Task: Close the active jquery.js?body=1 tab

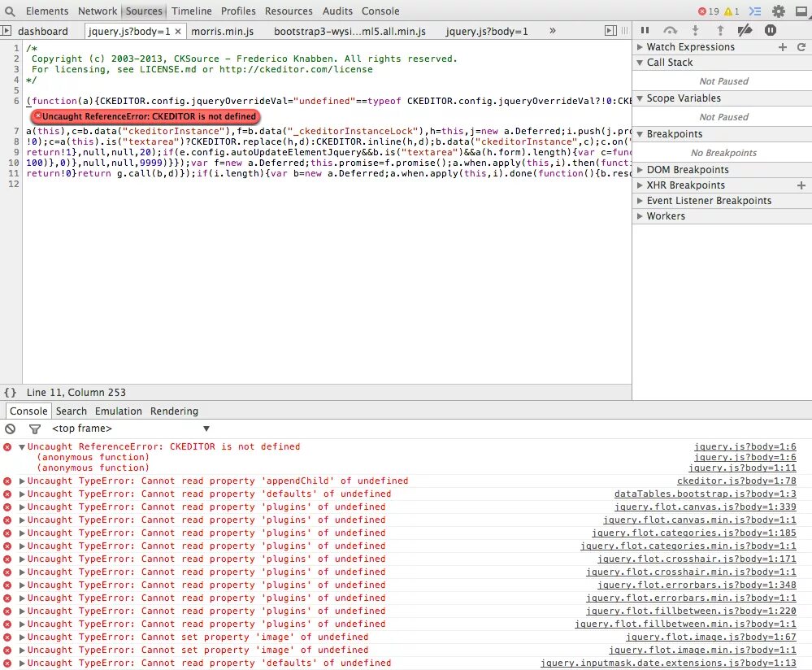Action: click(x=178, y=32)
